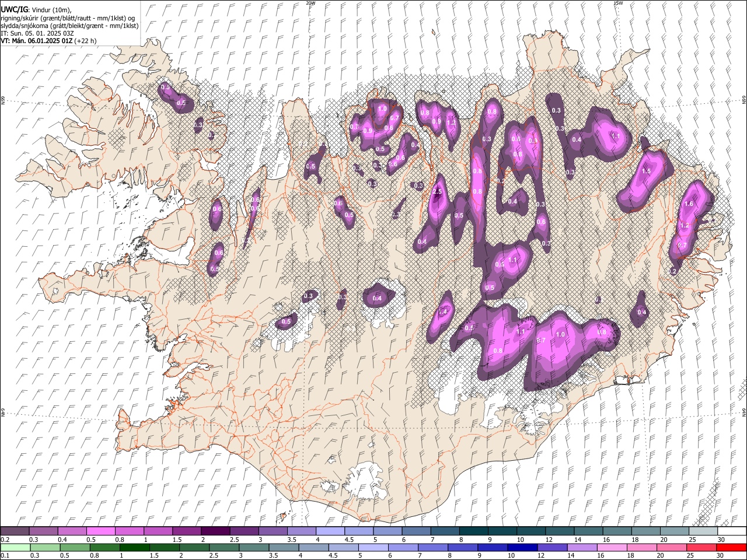Click the '20W' longitude label on top edge
This screenshot has height=560, width=747.
coord(311,3)
